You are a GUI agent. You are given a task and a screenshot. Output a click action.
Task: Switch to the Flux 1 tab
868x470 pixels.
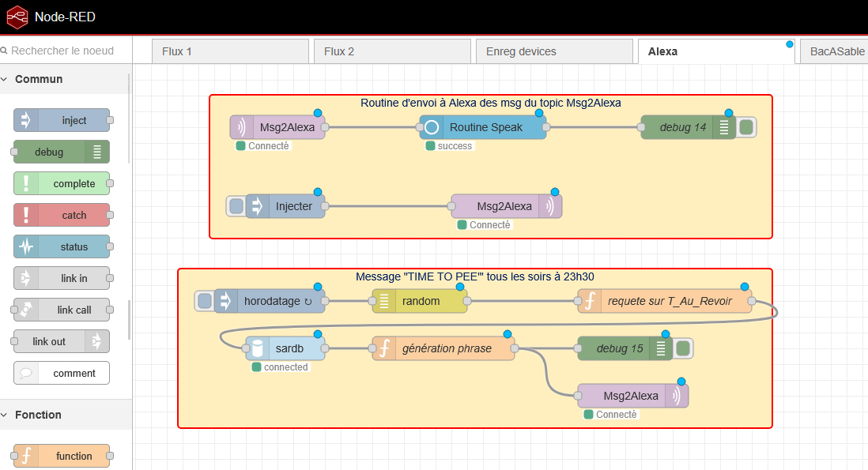tap(229, 51)
